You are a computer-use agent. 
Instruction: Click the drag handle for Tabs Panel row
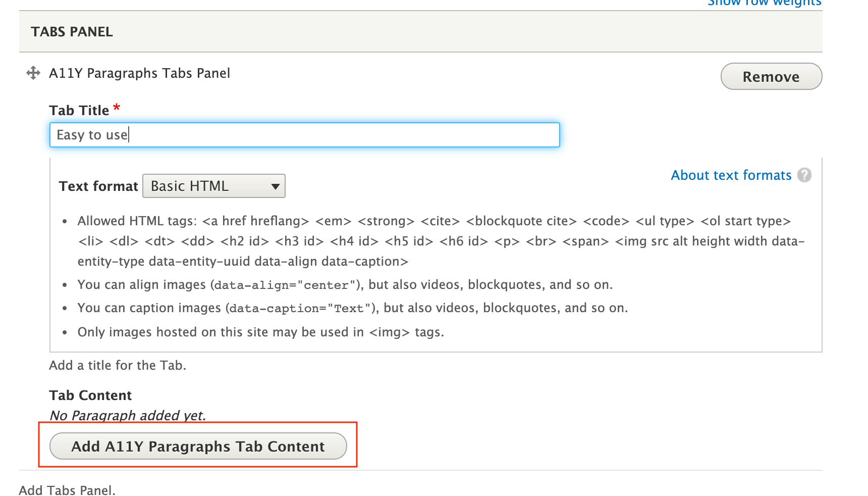click(33, 73)
